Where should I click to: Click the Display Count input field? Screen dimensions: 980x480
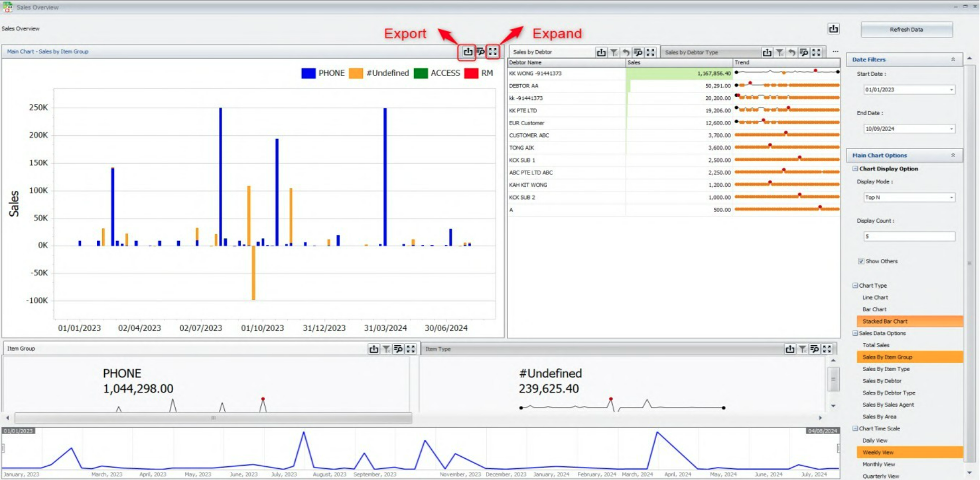[x=909, y=236]
